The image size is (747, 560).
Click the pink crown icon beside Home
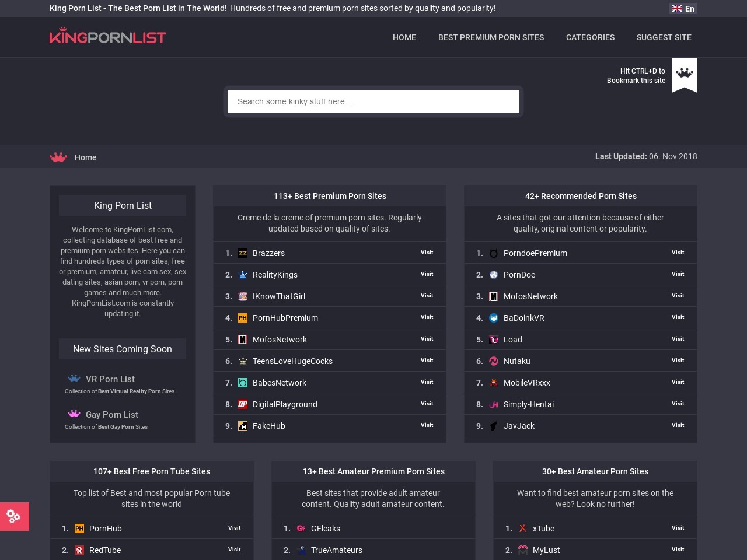tap(58, 157)
